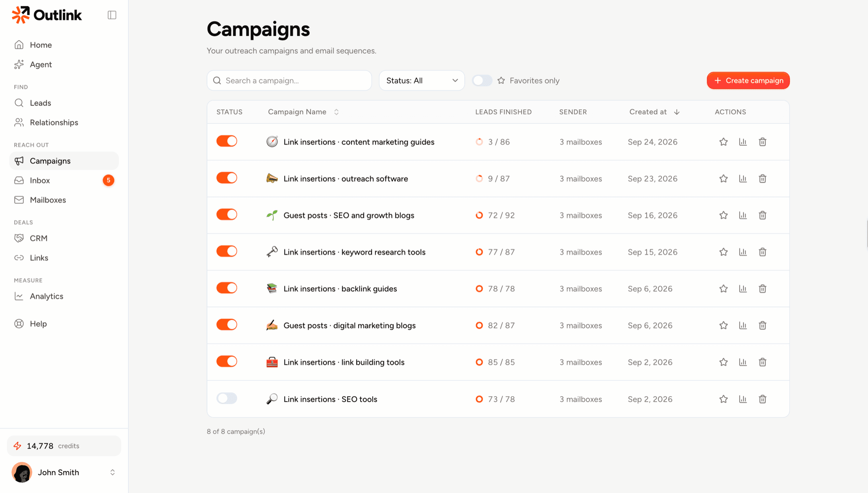Viewport: 868px width, 493px height.
Task: View analytics for backlink guides campaign
Action: click(x=743, y=289)
